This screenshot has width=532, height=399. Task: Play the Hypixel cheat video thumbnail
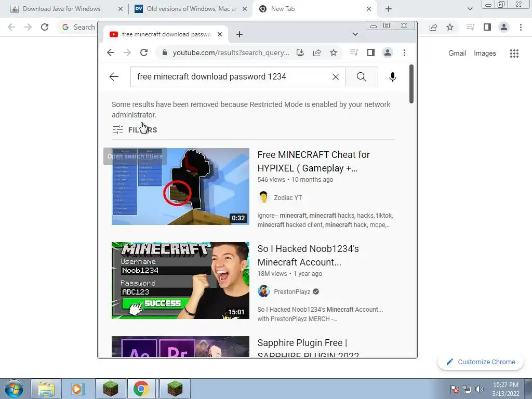tap(180, 187)
